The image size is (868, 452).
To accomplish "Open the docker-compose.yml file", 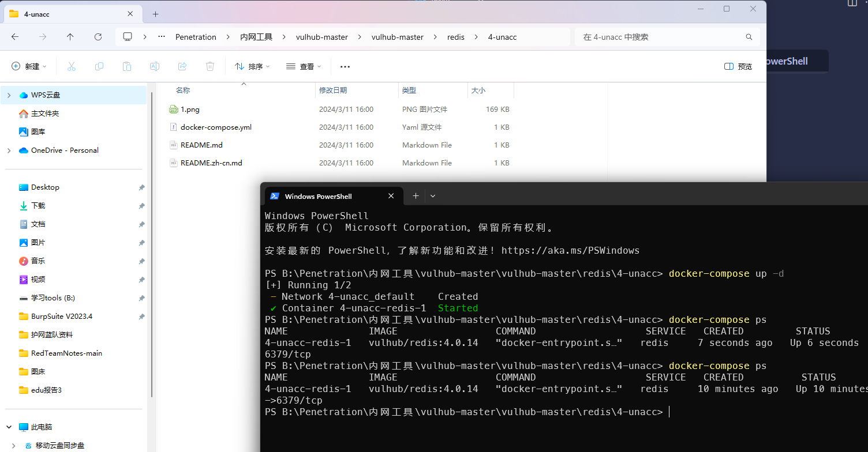I will [x=216, y=127].
